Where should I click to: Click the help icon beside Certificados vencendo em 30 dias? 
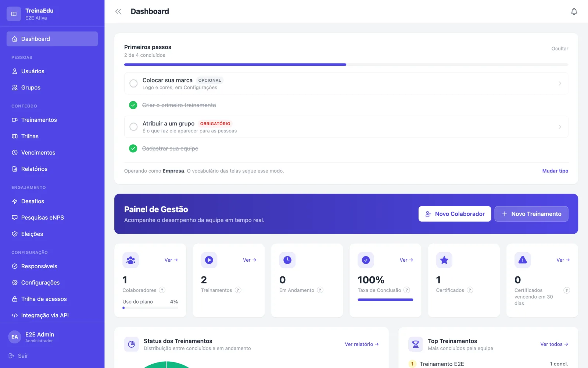tap(567, 290)
